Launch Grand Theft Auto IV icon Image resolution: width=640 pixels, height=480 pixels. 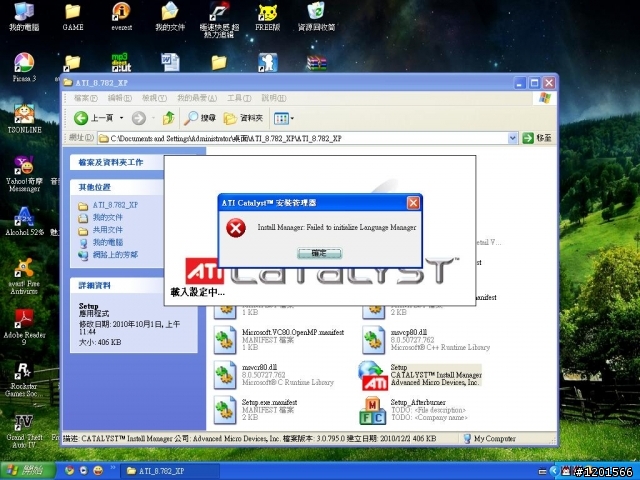point(24,431)
